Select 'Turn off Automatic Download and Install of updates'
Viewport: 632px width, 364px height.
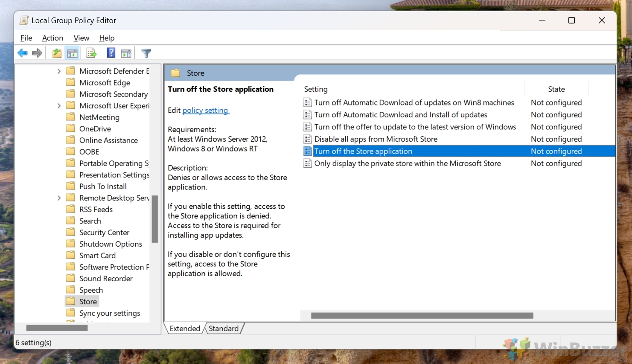pyautogui.click(x=401, y=115)
